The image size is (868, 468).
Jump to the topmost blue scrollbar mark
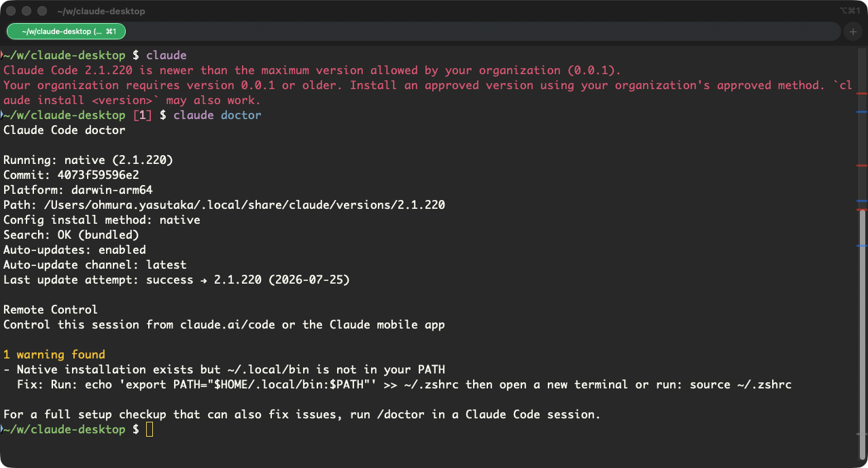click(x=862, y=111)
